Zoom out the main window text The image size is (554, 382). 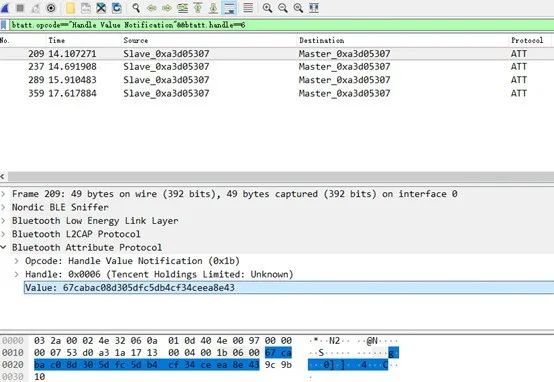click(x=283, y=8)
